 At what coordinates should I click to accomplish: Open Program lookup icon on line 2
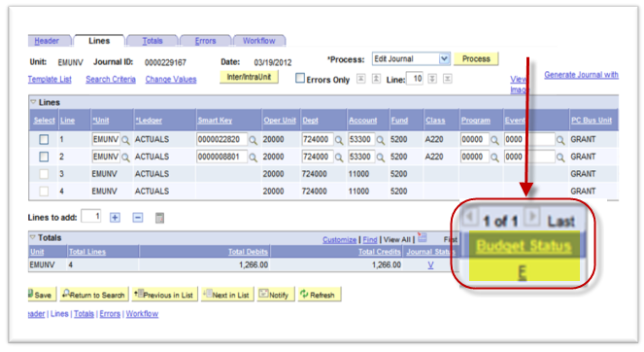coord(495,158)
